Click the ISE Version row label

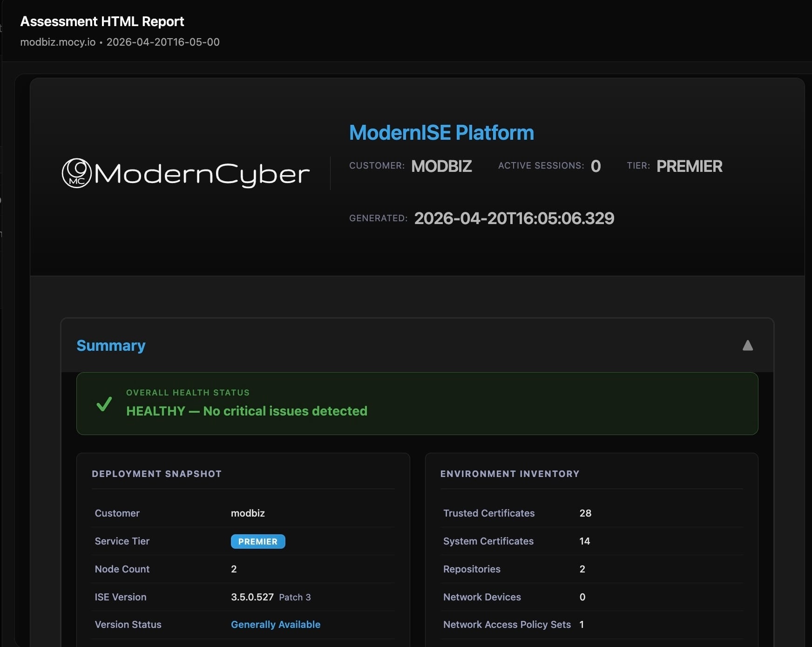121,597
